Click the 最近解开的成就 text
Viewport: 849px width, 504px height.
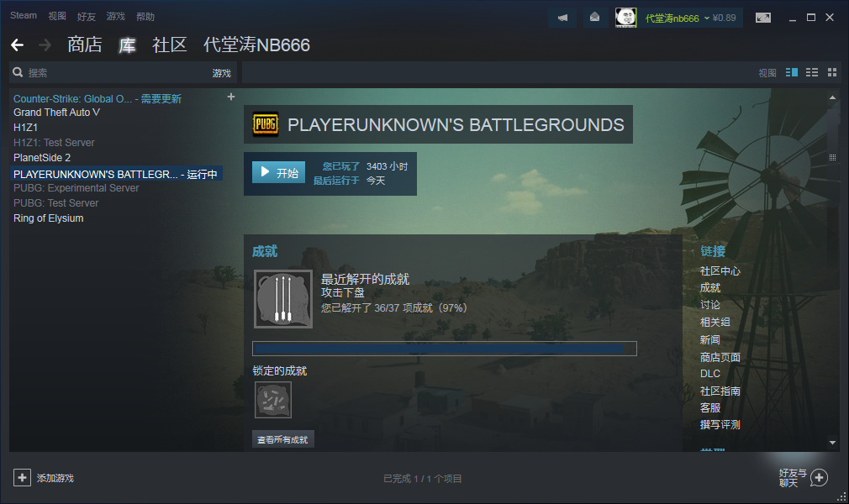(365, 279)
